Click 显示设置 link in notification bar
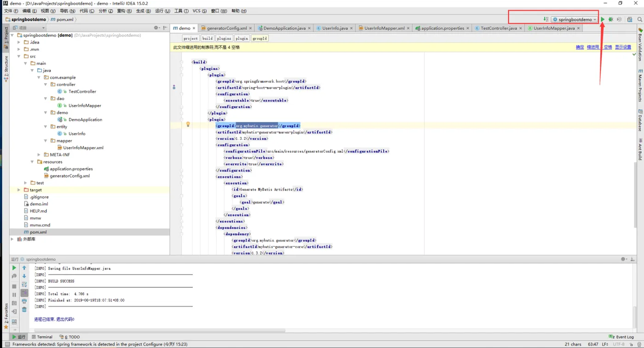 coord(623,47)
